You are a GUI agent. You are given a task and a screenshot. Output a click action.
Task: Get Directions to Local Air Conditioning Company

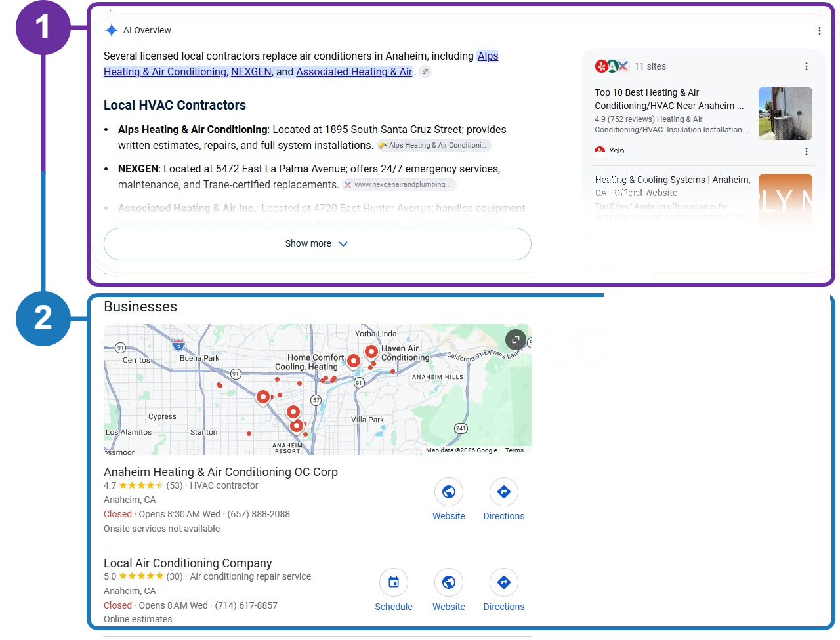pyautogui.click(x=504, y=582)
